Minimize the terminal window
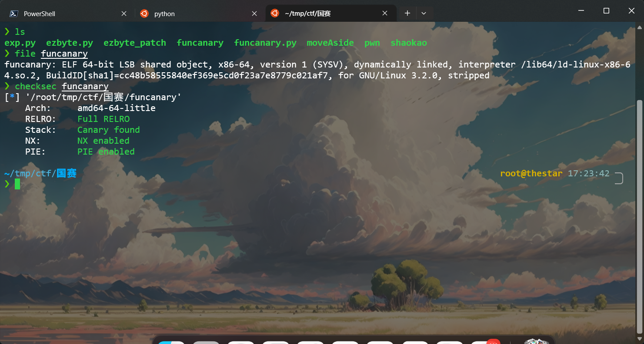The width and height of the screenshot is (644, 344). tap(581, 11)
